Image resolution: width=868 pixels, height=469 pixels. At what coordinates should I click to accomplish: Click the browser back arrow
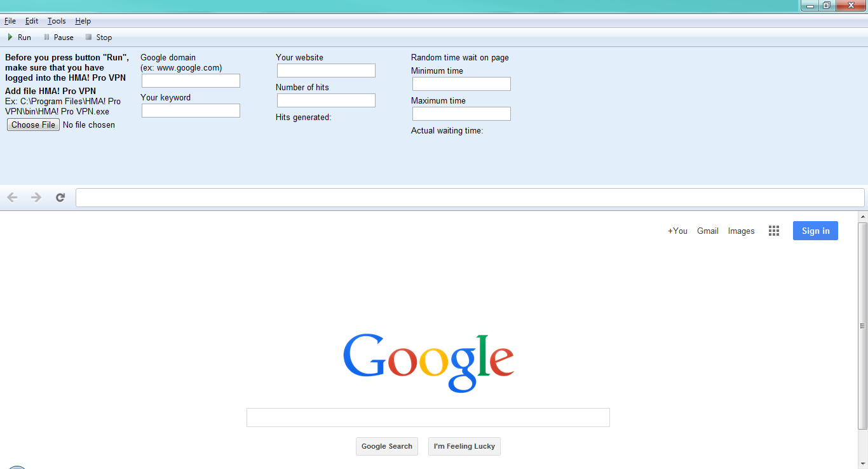(12, 198)
